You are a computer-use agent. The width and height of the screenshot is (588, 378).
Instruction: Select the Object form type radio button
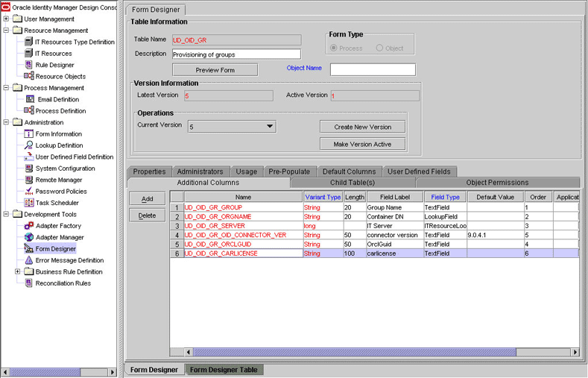pos(379,48)
